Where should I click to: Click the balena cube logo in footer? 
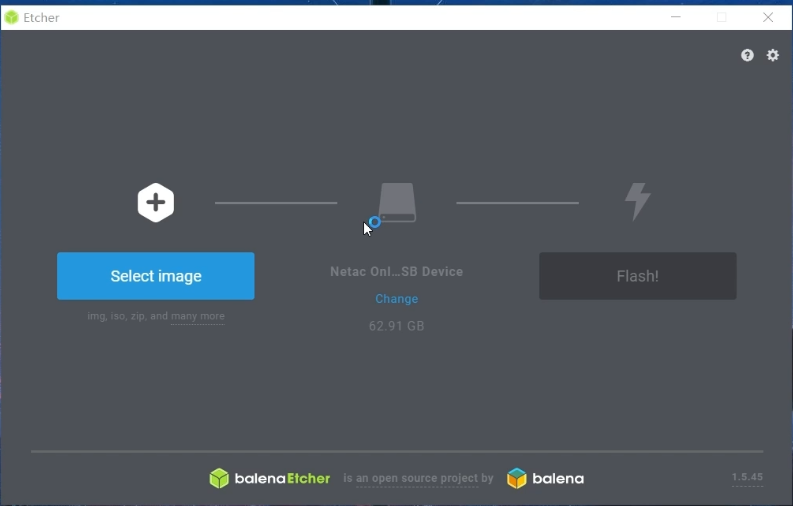517,479
